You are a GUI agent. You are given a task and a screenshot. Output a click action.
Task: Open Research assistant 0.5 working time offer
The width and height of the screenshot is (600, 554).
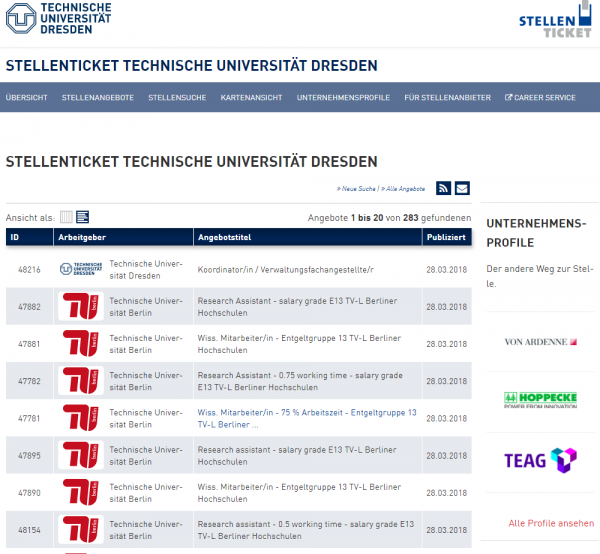tap(306, 530)
